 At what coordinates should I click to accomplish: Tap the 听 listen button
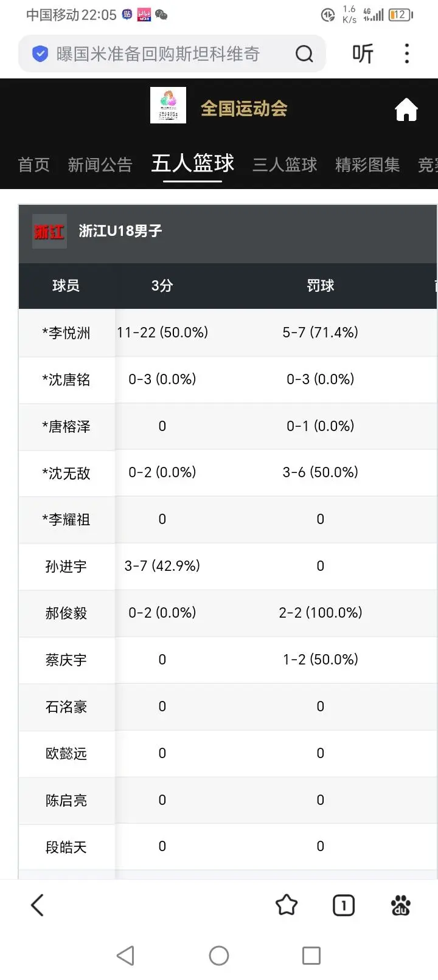coord(363,54)
